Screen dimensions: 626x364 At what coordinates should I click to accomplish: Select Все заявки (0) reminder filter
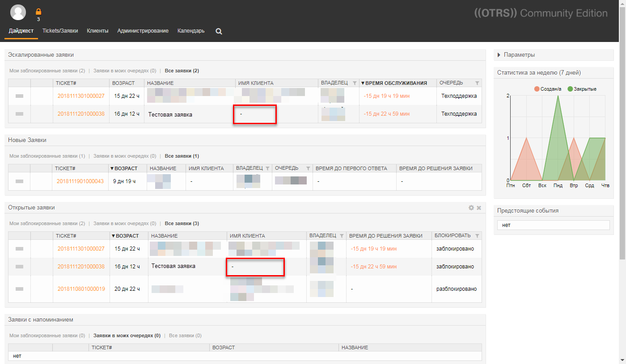click(185, 335)
